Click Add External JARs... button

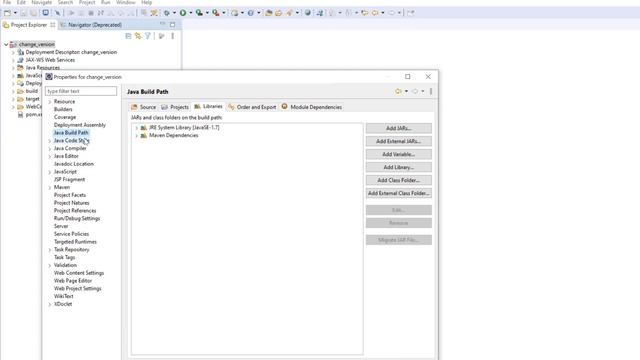(x=399, y=141)
